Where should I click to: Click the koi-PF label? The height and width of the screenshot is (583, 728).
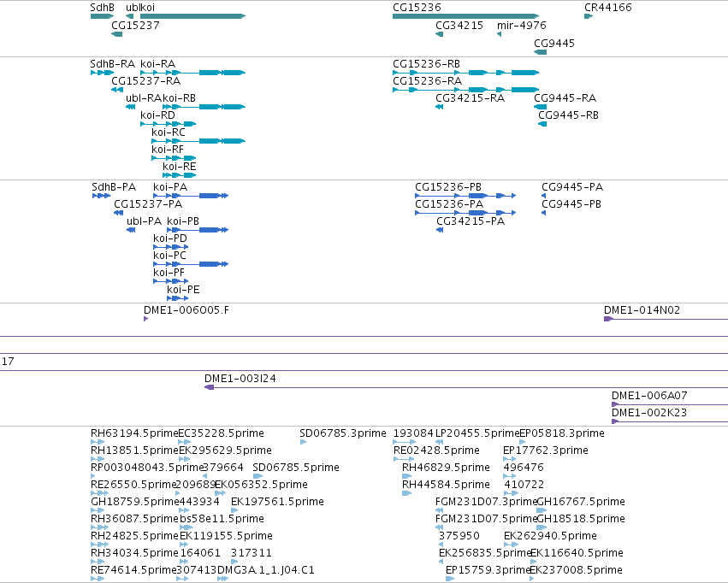tap(169, 272)
